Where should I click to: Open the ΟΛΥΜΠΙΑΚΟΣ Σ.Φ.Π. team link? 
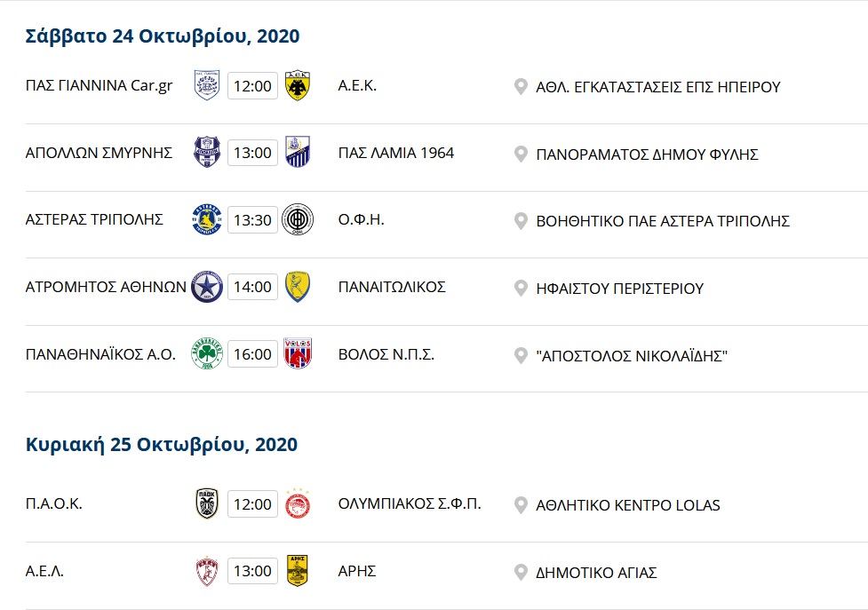tap(410, 504)
